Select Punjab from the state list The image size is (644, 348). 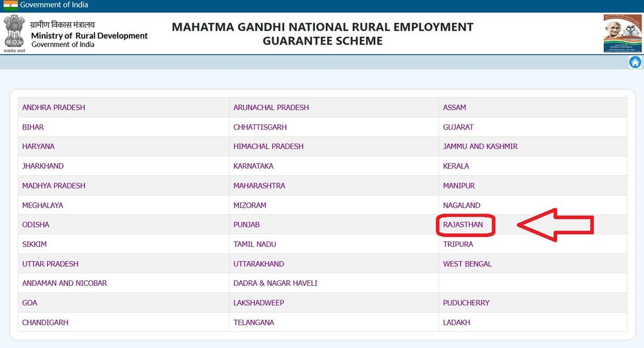click(x=247, y=225)
